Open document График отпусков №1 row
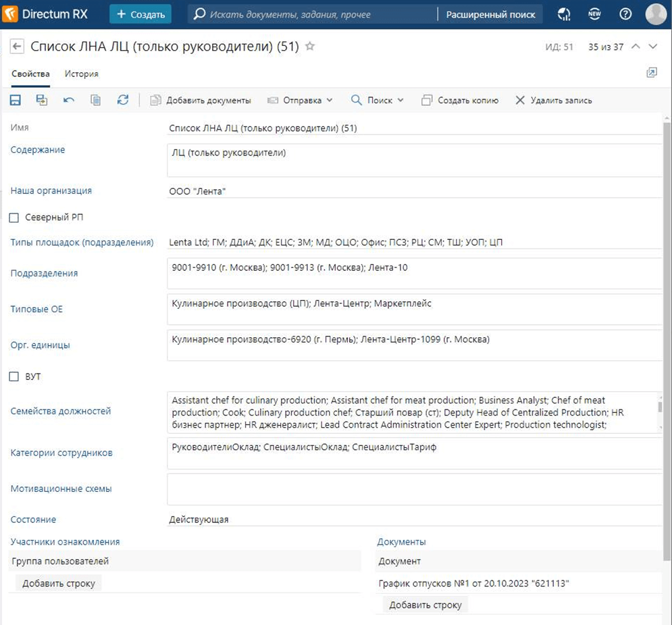This screenshot has height=625, width=672. point(519,583)
